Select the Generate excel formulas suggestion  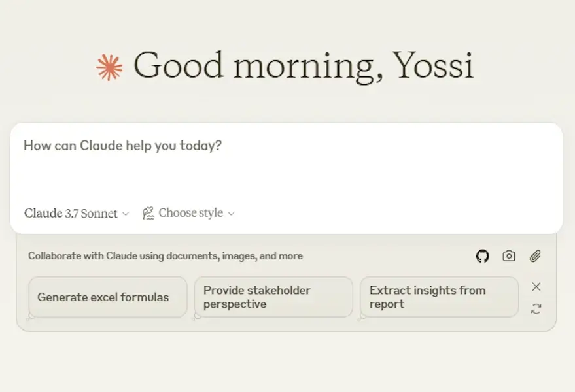[x=108, y=297]
